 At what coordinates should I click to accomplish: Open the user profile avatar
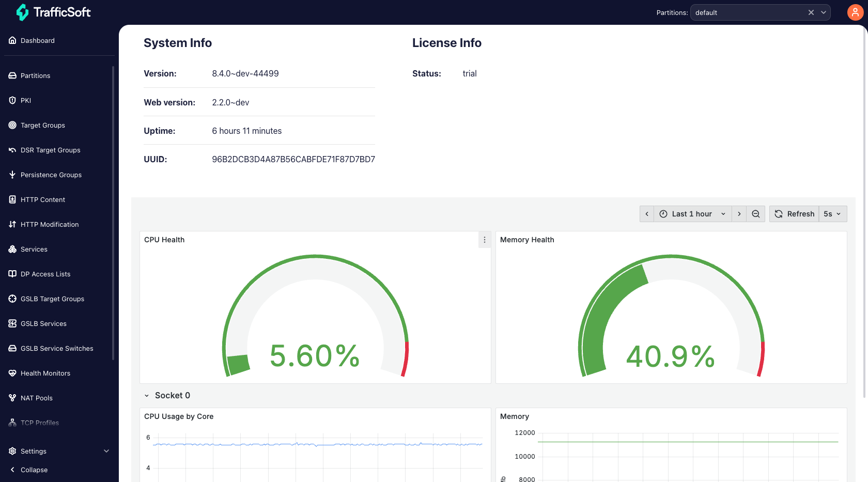855,12
